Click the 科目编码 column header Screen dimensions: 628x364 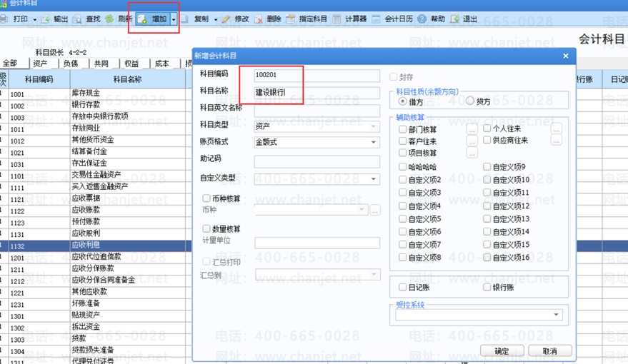coord(39,79)
